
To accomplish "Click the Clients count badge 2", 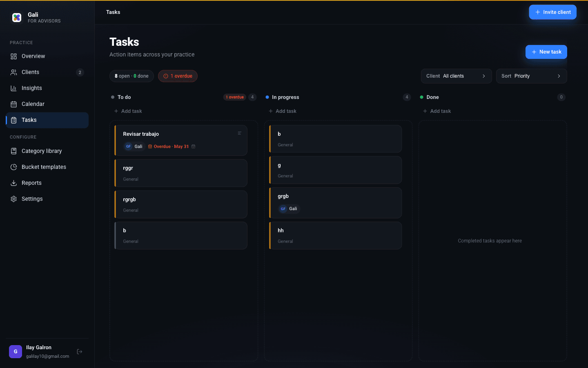I will pos(80,72).
